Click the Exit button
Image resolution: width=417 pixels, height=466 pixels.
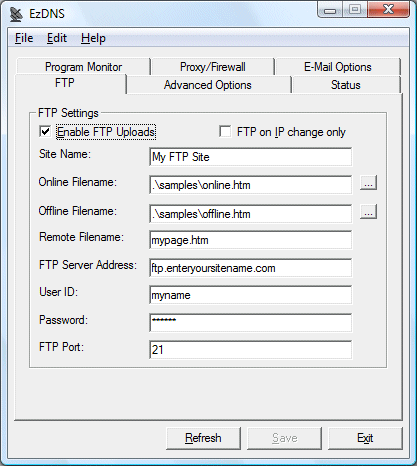pyautogui.click(x=365, y=438)
